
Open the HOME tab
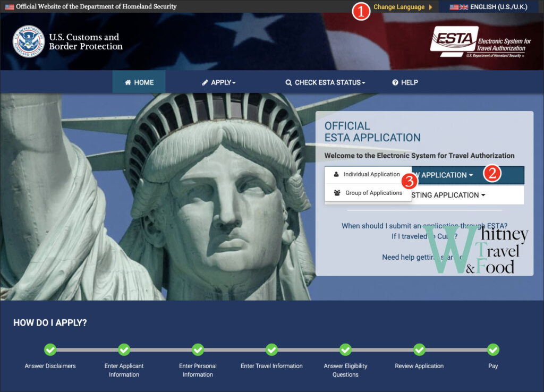139,82
